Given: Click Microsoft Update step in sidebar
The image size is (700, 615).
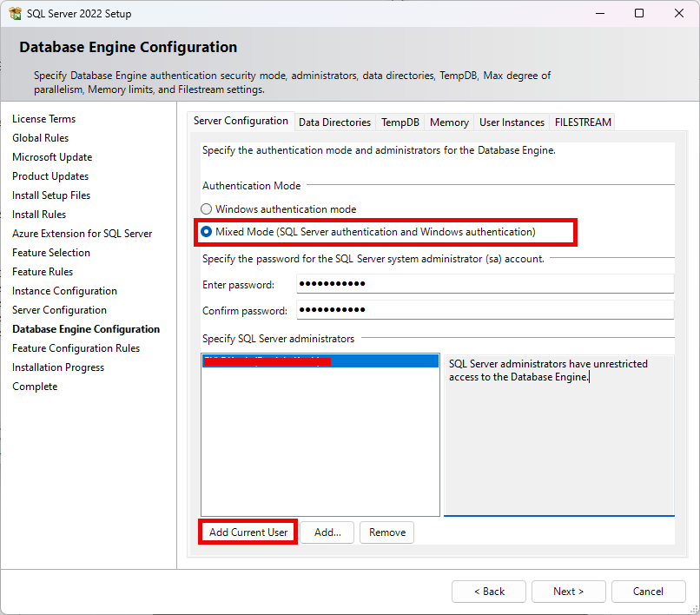Looking at the screenshot, I should (52, 157).
